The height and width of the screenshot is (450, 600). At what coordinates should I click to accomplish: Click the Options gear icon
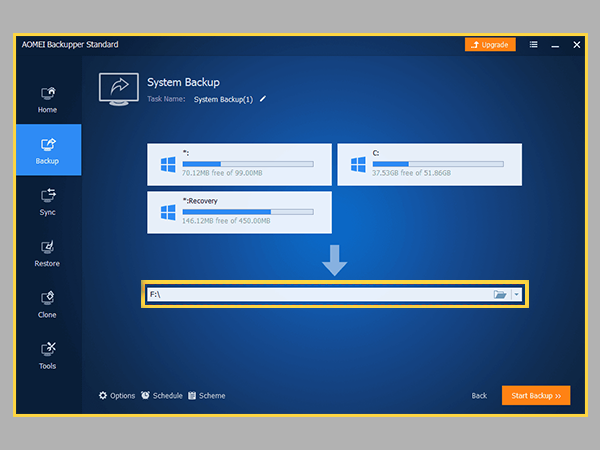point(103,395)
